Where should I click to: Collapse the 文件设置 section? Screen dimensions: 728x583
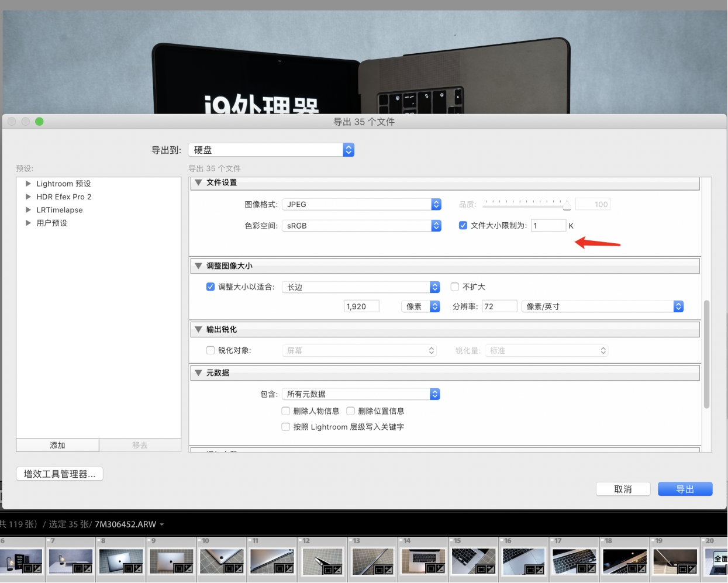coord(198,182)
